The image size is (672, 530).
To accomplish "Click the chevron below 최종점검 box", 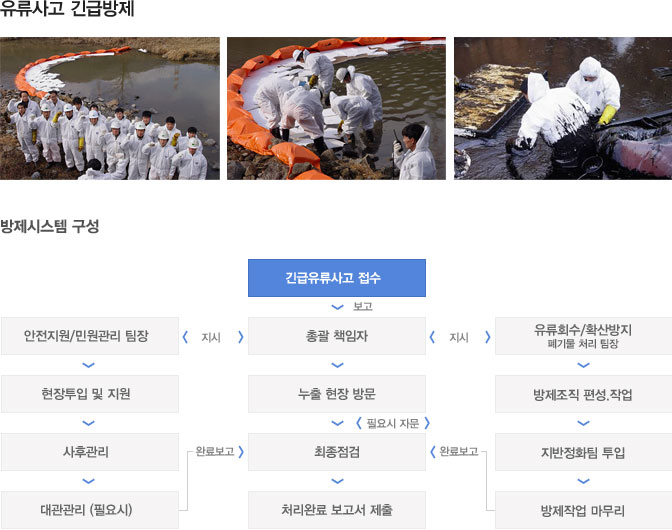I will tap(337, 481).
